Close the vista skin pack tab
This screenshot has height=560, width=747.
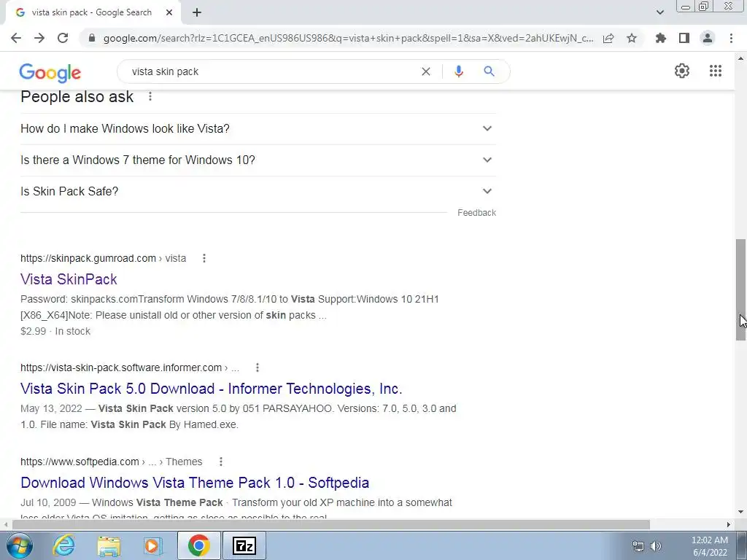pyautogui.click(x=169, y=12)
